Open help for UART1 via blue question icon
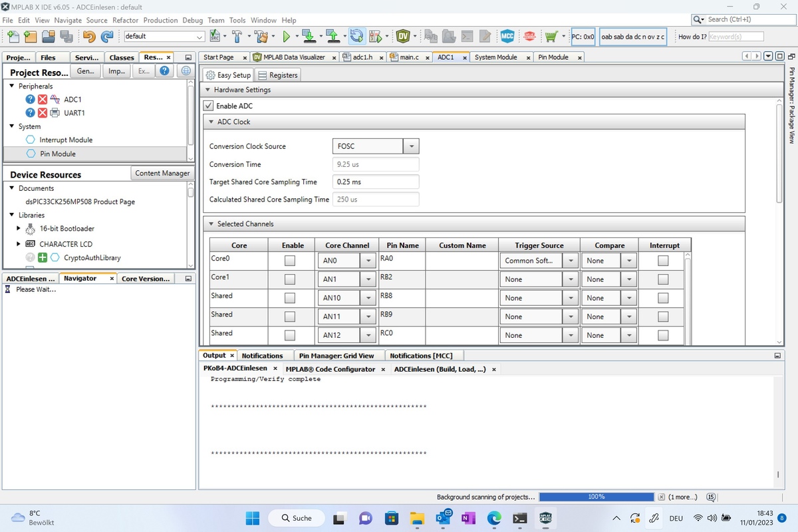The image size is (798, 532). [30, 112]
